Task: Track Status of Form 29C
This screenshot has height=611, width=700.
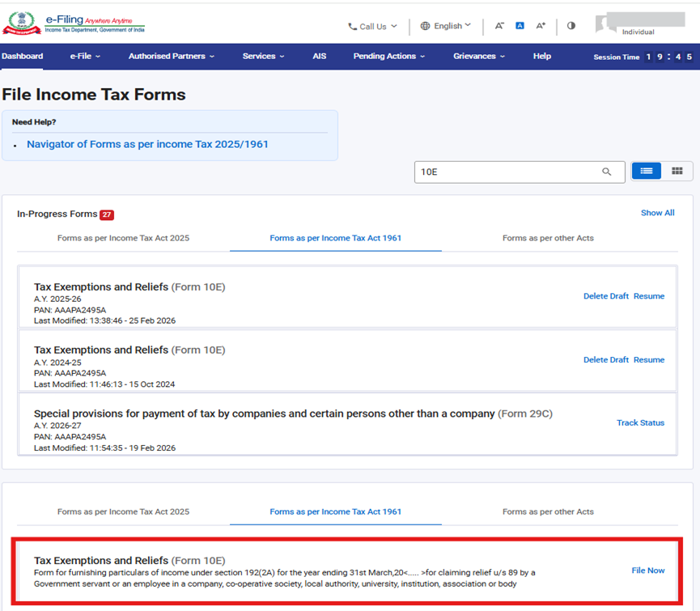Action: (640, 422)
